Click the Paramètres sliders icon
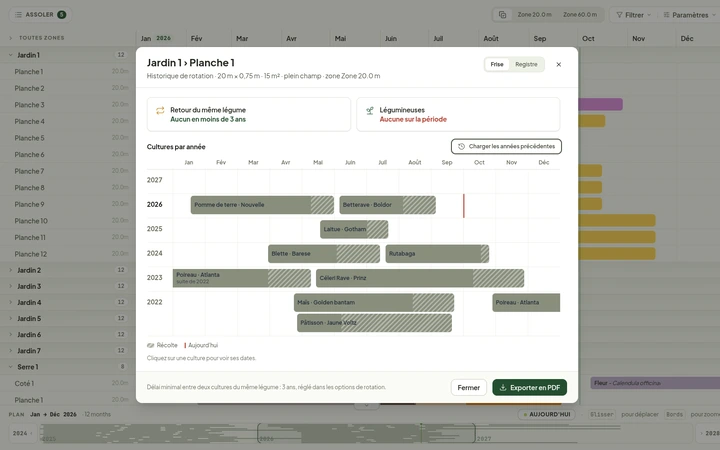This screenshot has height=450, width=720. click(x=666, y=15)
